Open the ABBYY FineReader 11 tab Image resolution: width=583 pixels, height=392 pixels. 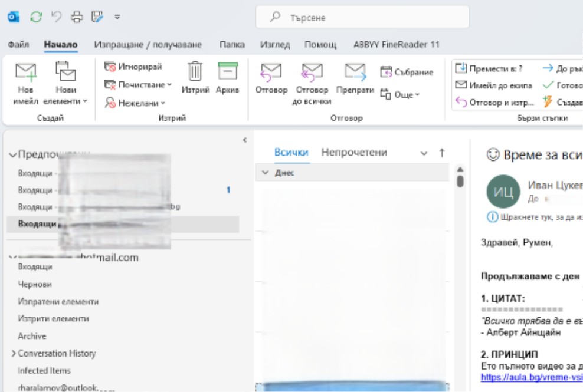click(x=397, y=45)
